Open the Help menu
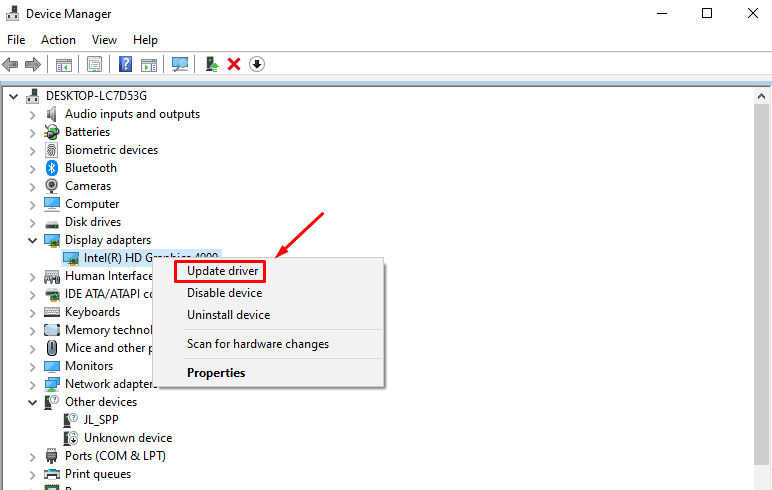 click(x=145, y=40)
